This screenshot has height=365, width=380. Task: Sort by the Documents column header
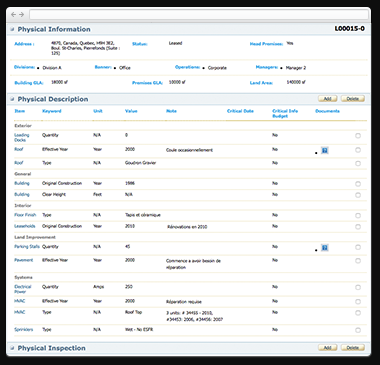(327, 111)
